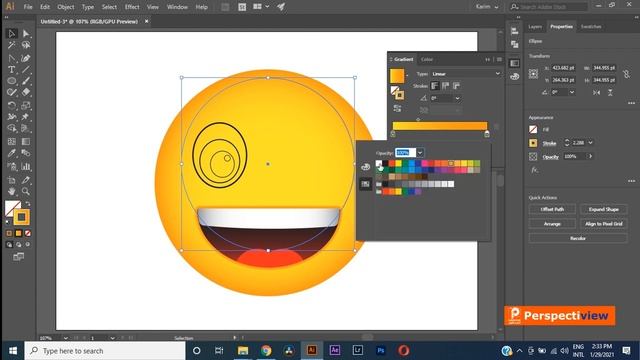Select the Line Segment tool
The width and height of the screenshot is (640, 360).
click(x=26, y=69)
